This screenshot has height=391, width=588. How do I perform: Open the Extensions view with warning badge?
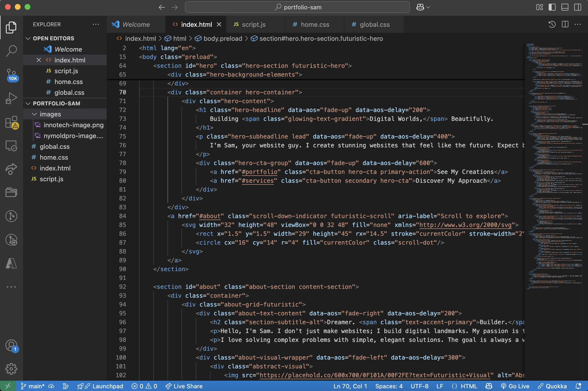tap(12, 122)
